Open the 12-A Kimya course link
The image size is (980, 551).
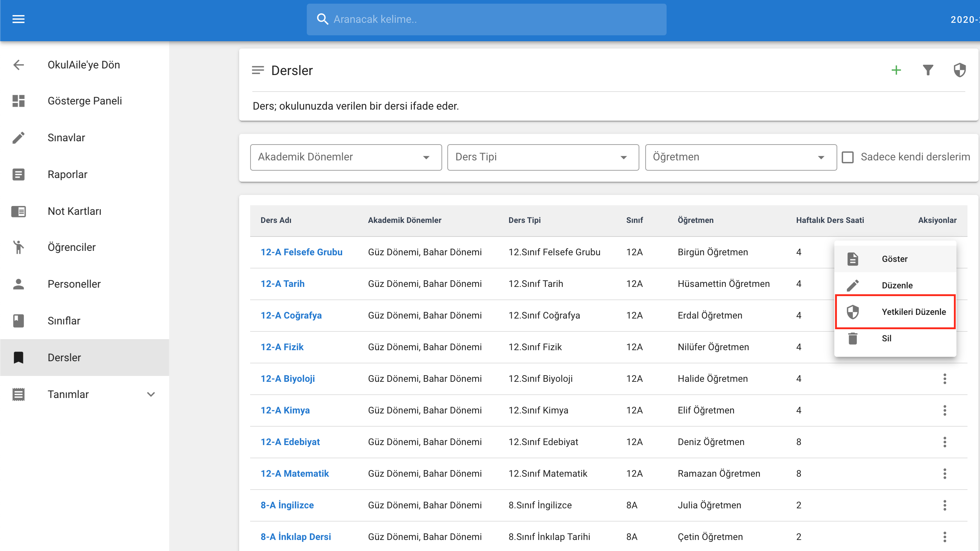(285, 410)
